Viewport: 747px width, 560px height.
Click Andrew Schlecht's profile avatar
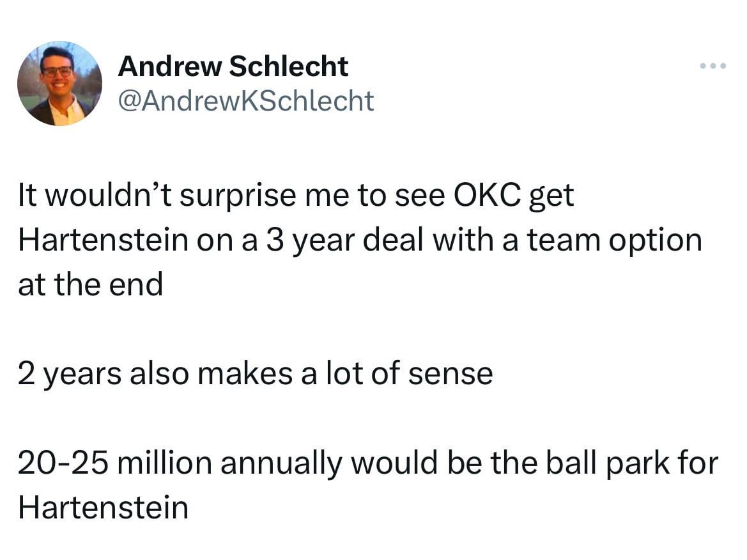(59, 83)
